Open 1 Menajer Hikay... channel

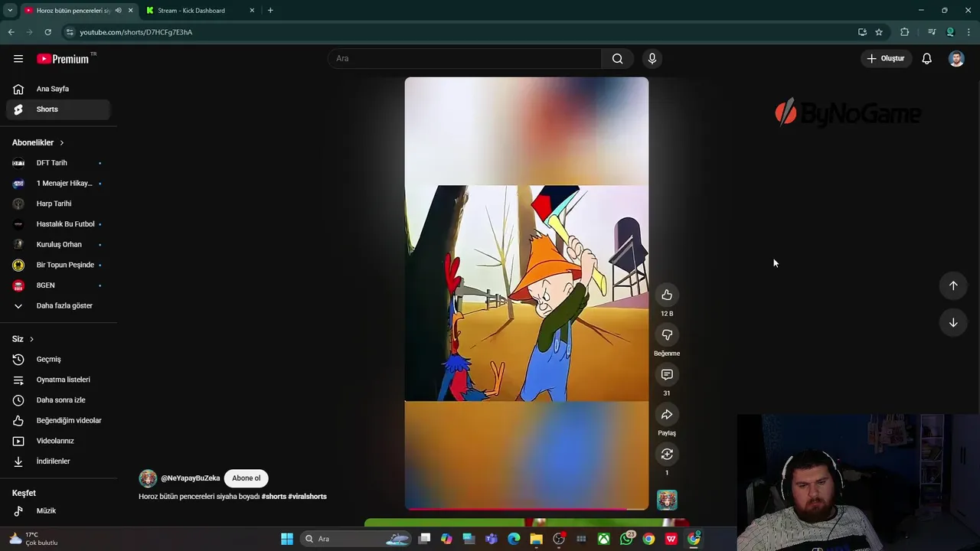pos(58,184)
